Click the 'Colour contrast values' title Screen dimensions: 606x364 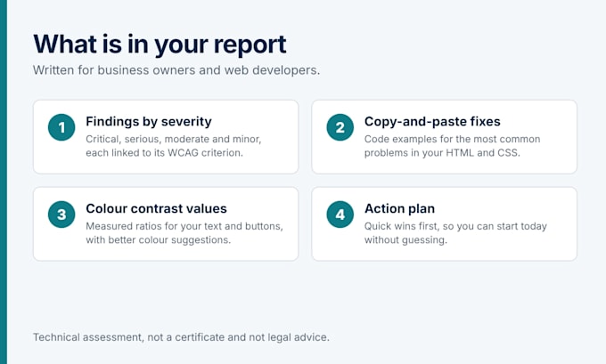(x=156, y=208)
